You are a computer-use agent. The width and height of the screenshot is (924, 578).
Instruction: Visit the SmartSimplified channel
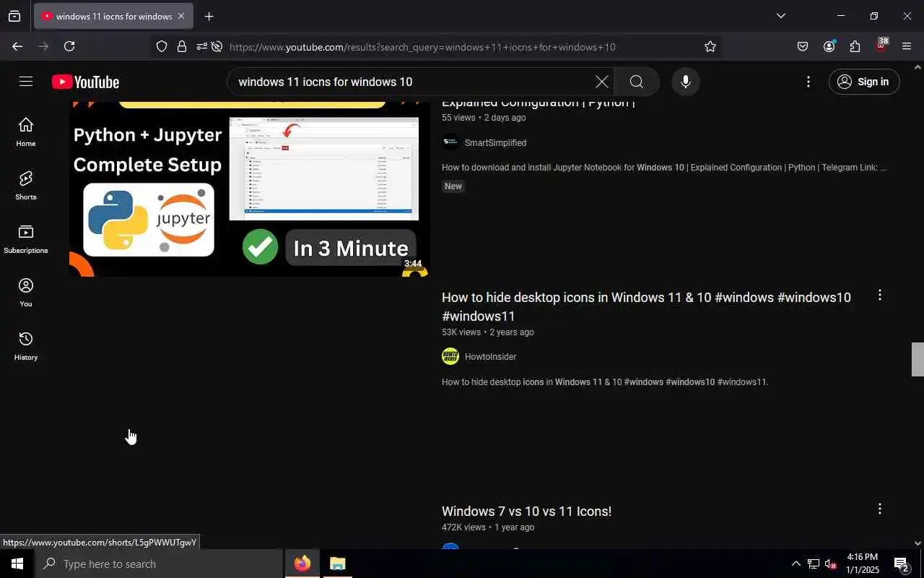click(x=495, y=143)
